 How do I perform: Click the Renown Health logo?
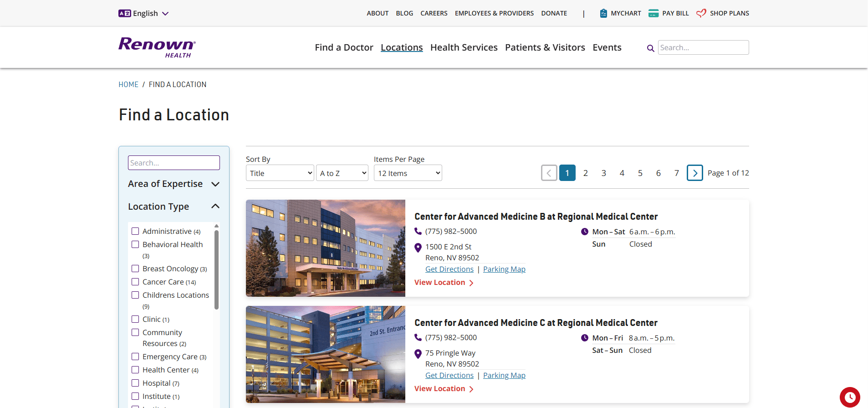click(x=157, y=47)
